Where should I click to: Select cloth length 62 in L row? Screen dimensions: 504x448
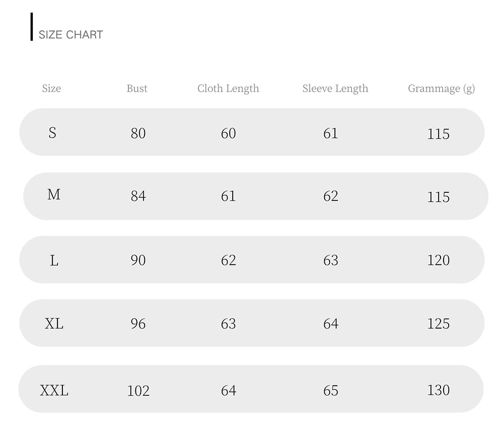point(228,260)
